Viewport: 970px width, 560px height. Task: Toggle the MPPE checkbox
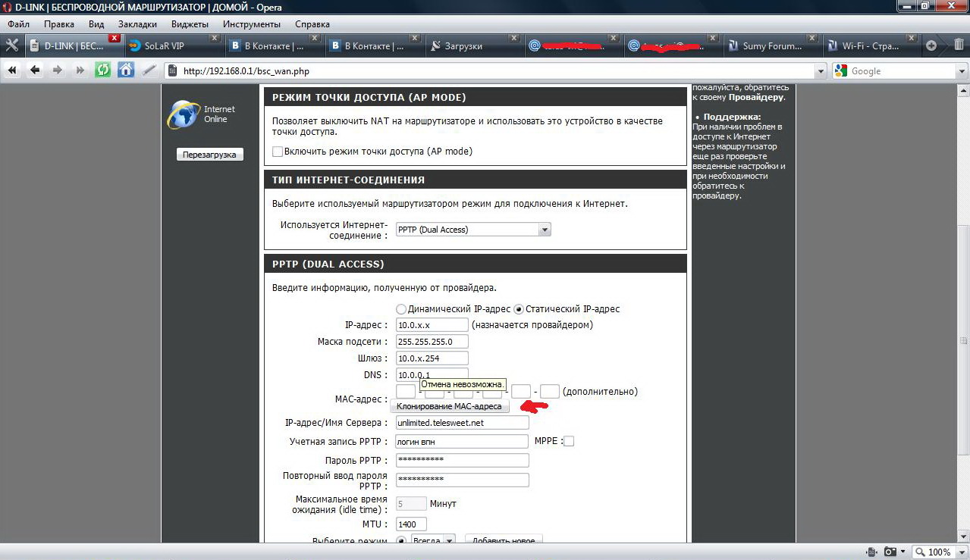tap(569, 441)
